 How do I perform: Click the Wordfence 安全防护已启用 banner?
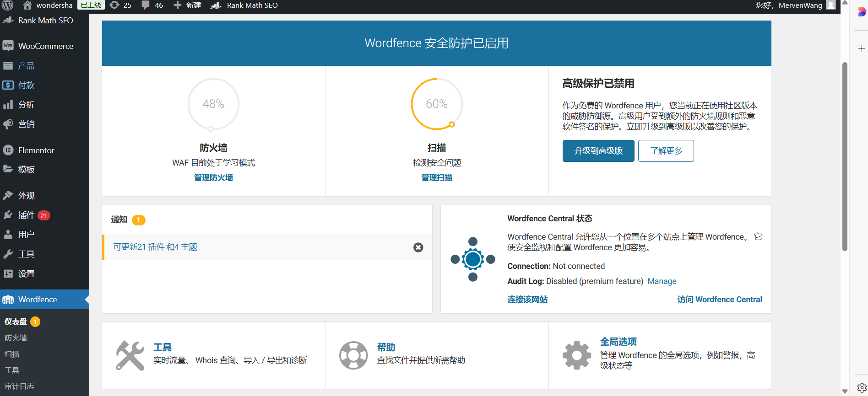437,43
